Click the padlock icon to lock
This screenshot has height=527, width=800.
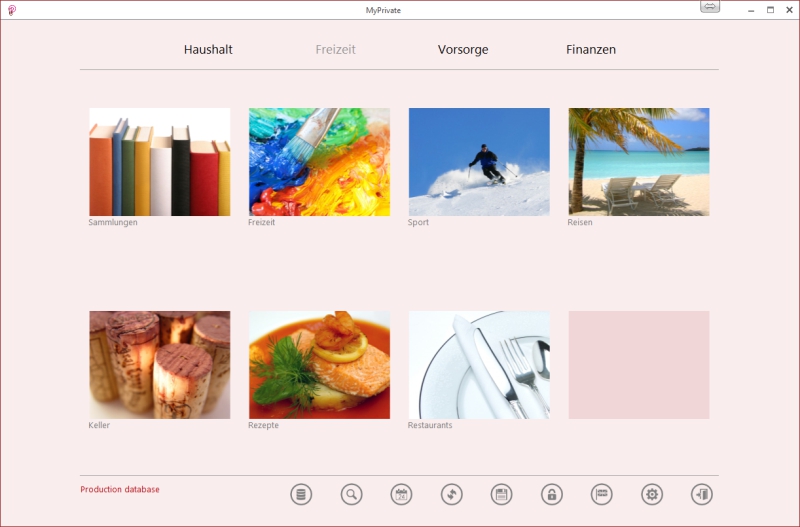coord(551,494)
